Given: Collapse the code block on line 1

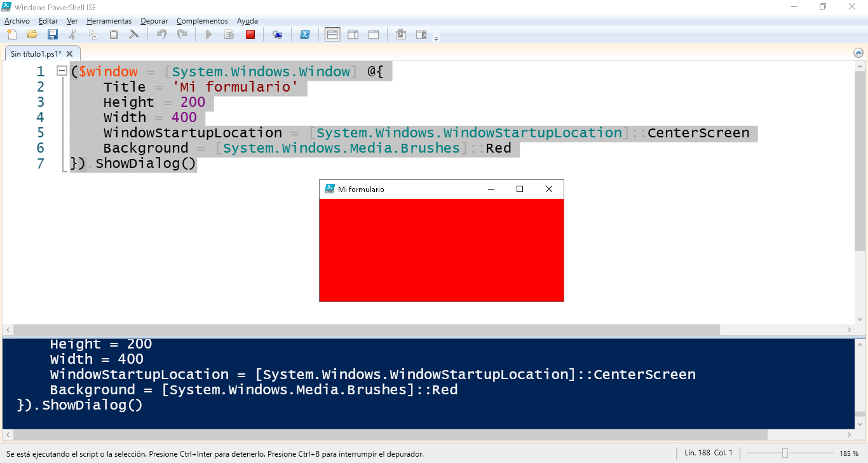Looking at the screenshot, I should 62,71.
